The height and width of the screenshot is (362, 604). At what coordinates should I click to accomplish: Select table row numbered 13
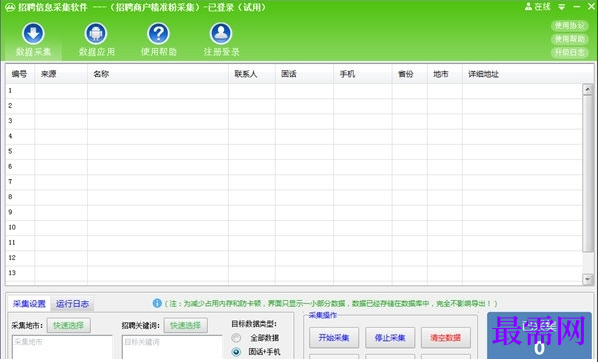click(x=294, y=273)
